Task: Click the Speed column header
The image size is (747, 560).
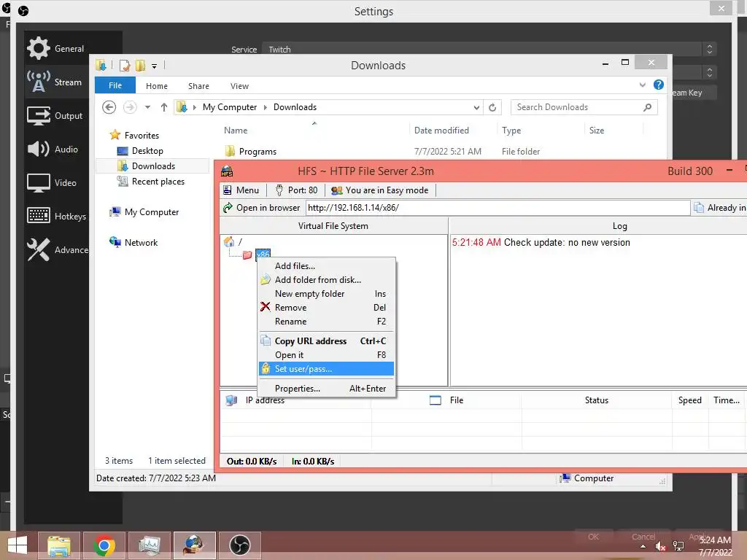Action: click(x=690, y=400)
